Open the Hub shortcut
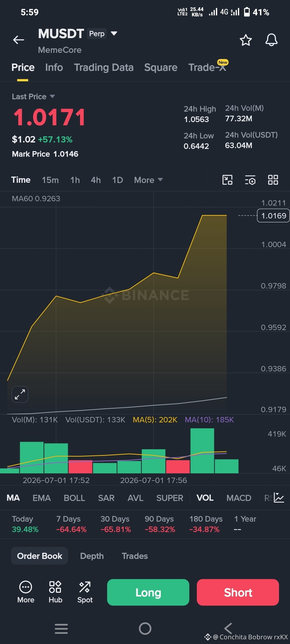Image resolution: width=290 pixels, height=644 pixels. tap(55, 592)
